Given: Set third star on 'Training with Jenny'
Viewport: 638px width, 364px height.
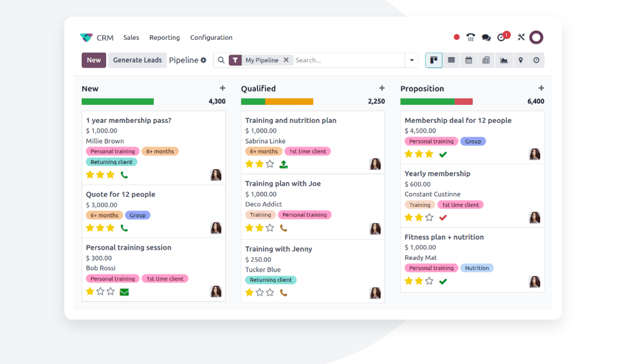Looking at the screenshot, I should [269, 293].
